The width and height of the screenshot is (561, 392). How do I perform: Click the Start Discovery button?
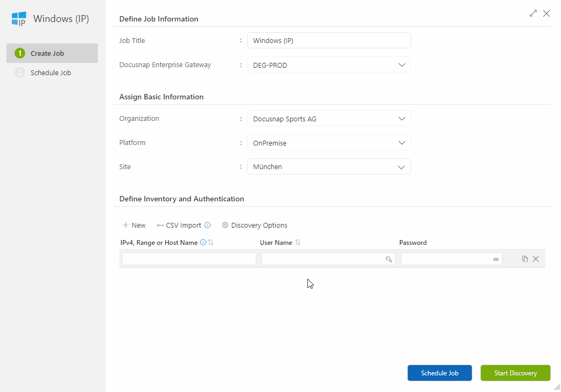(515, 373)
